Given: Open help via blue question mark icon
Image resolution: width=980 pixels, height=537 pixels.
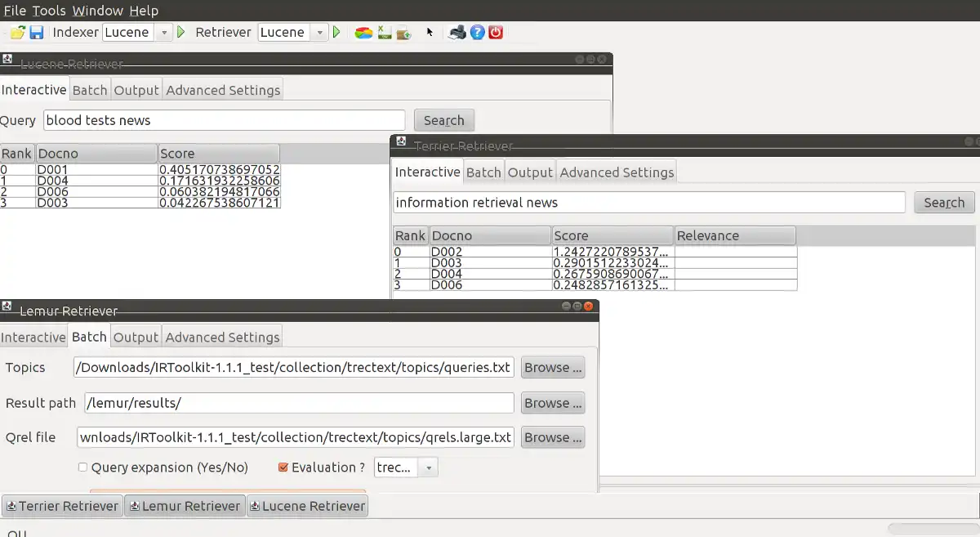Looking at the screenshot, I should [478, 33].
